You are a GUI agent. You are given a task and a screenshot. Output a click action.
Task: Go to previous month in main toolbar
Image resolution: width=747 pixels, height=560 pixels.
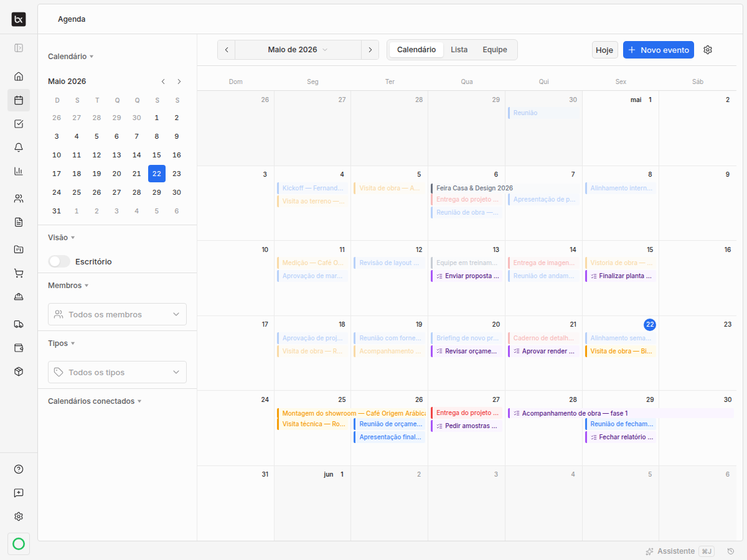point(227,50)
